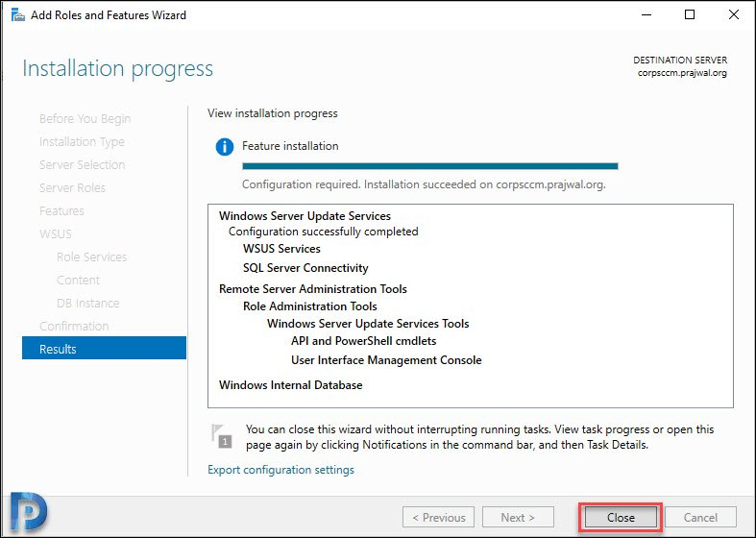
Task: Open Export configuration settings link
Action: (x=280, y=470)
